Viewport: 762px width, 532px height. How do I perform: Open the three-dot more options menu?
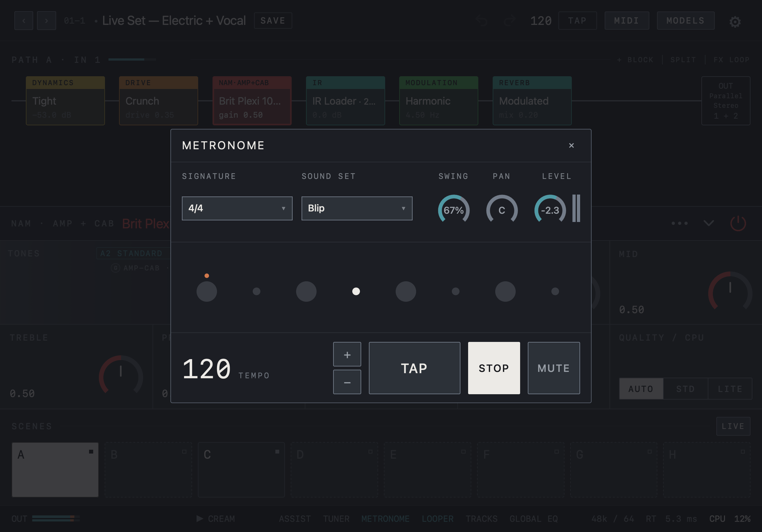pos(679,223)
